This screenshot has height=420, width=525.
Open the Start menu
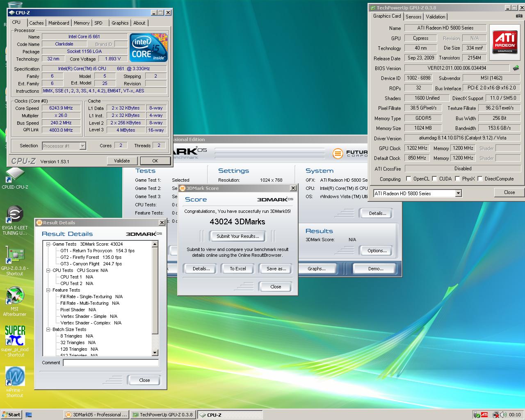(11, 415)
